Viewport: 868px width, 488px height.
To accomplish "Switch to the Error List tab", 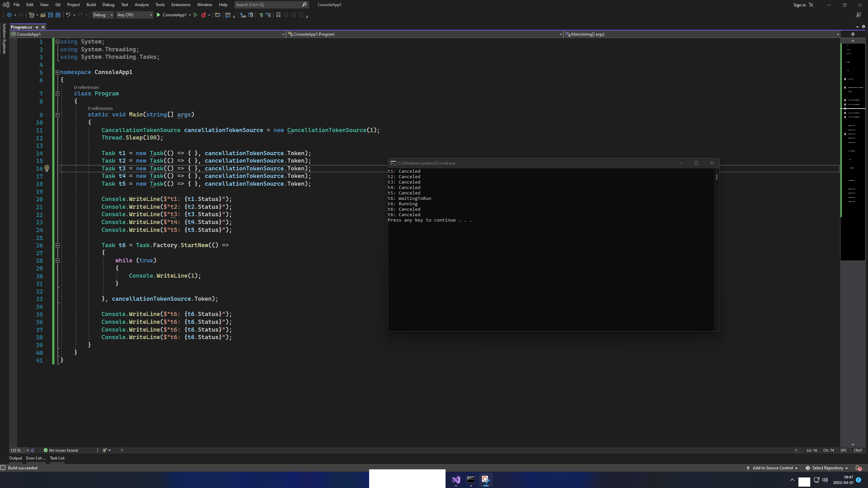I will tap(36, 458).
